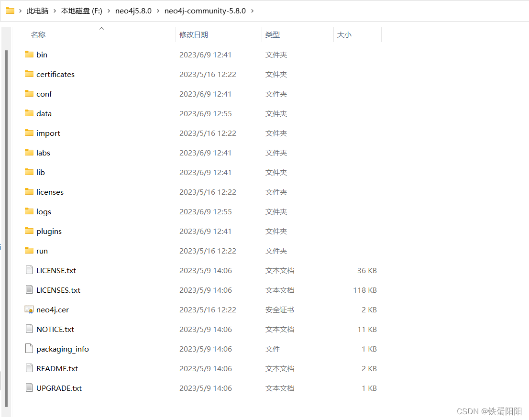Click the 文件 type cell of packaging_info
The image size is (529, 420).
(273, 349)
